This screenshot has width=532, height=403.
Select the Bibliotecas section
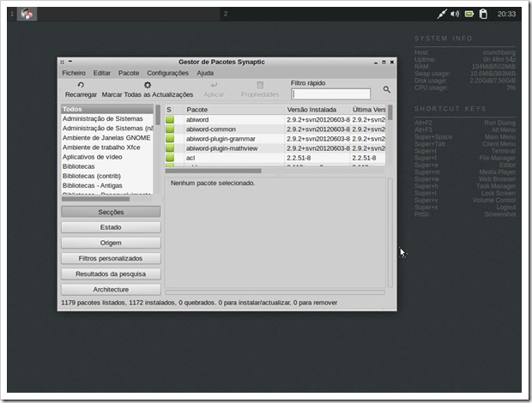click(x=107, y=166)
